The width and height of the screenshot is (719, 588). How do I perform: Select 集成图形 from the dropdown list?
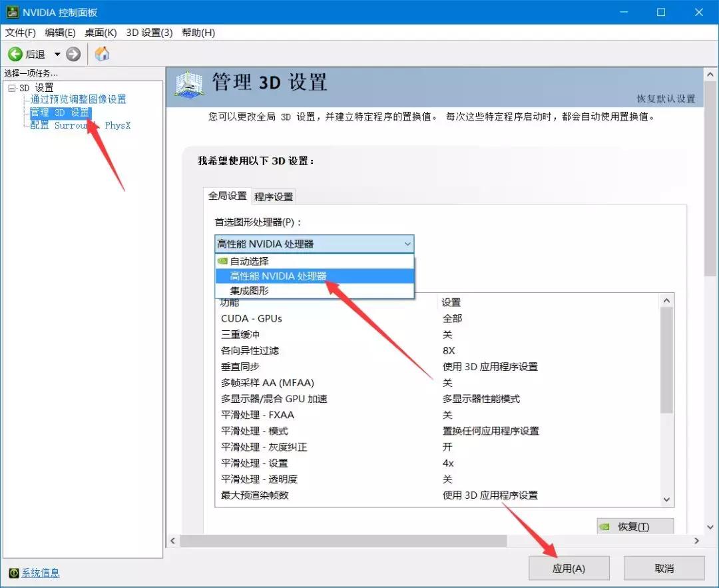point(250,291)
